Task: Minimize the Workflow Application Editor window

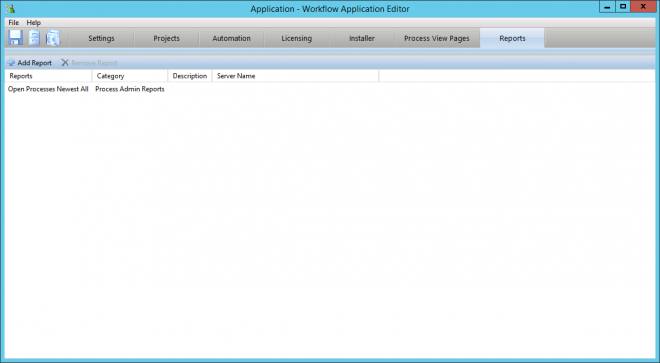Action: [x=607, y=7]
